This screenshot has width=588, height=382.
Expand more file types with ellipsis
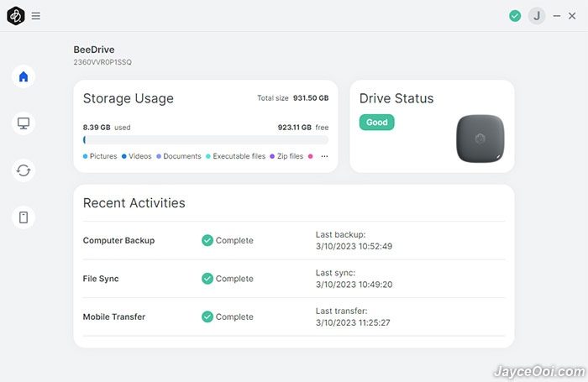324,156
